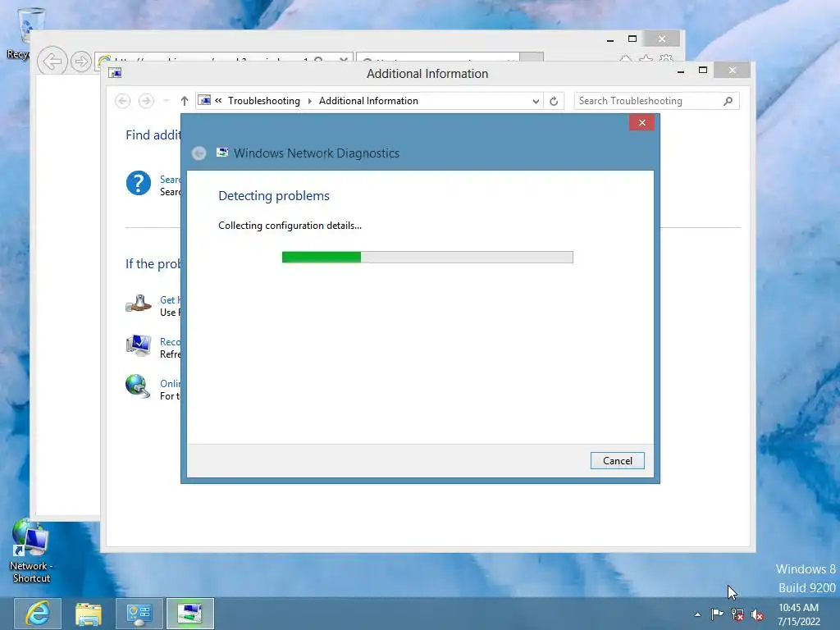Show hidden tray icons arrow
Viewport: 840px width, 630px height.
click(x=697, y=614)
